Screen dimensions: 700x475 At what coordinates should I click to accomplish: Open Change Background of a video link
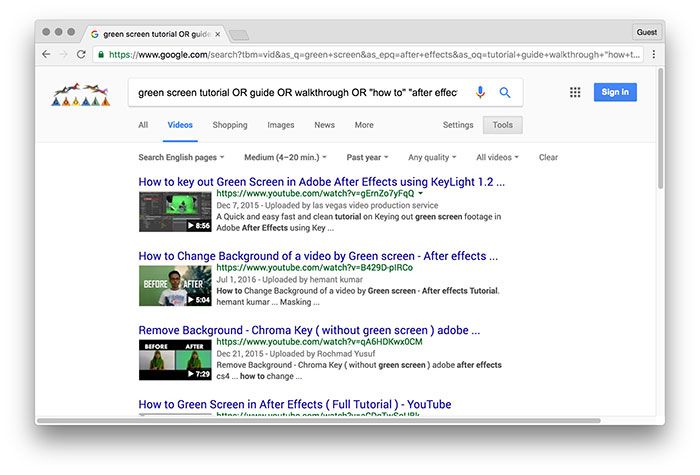318,256
